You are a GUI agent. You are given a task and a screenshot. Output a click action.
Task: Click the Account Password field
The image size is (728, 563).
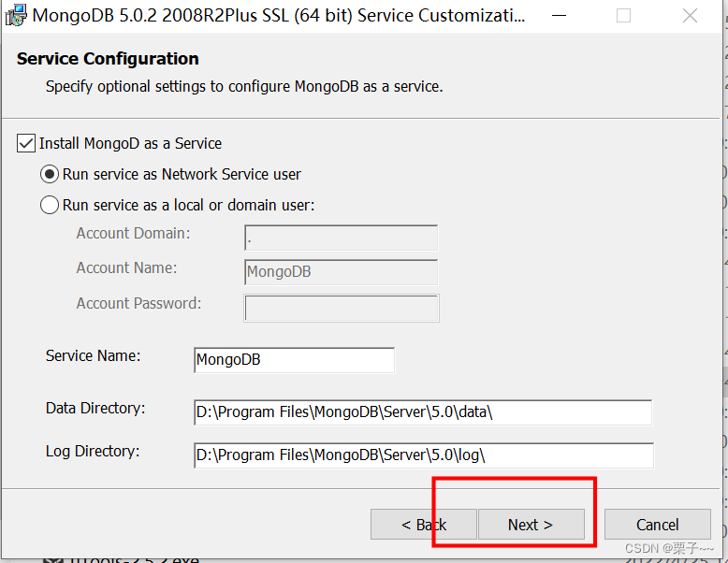[341, 308]
